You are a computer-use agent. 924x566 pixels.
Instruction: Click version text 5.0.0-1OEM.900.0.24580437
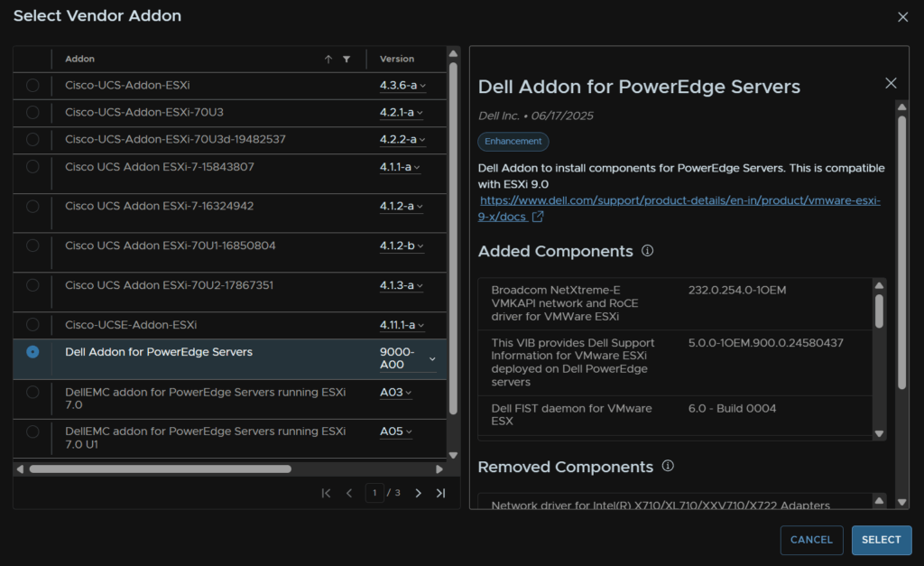pyautogui.click(x=765, y=342)
